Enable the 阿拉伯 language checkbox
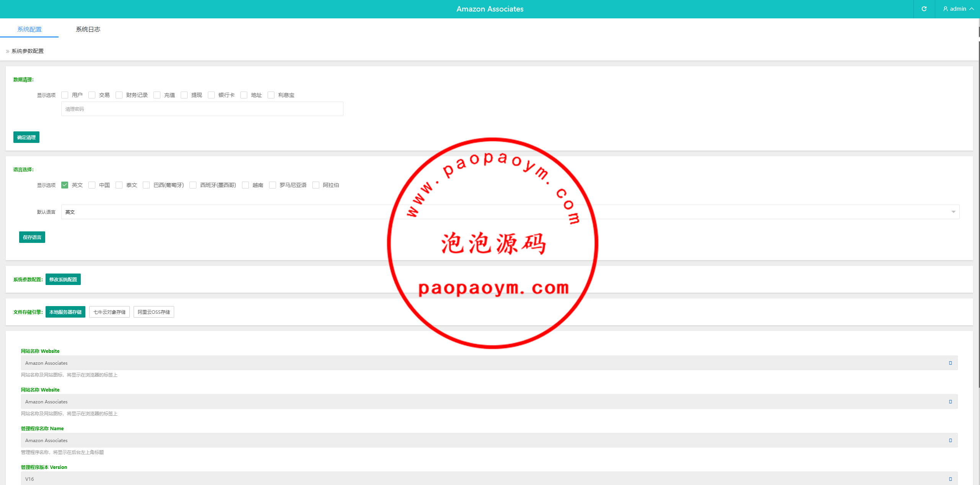Image resolution: width=980 pixels, height=485 pixels. pyautogui.click(x=316, y=185)
